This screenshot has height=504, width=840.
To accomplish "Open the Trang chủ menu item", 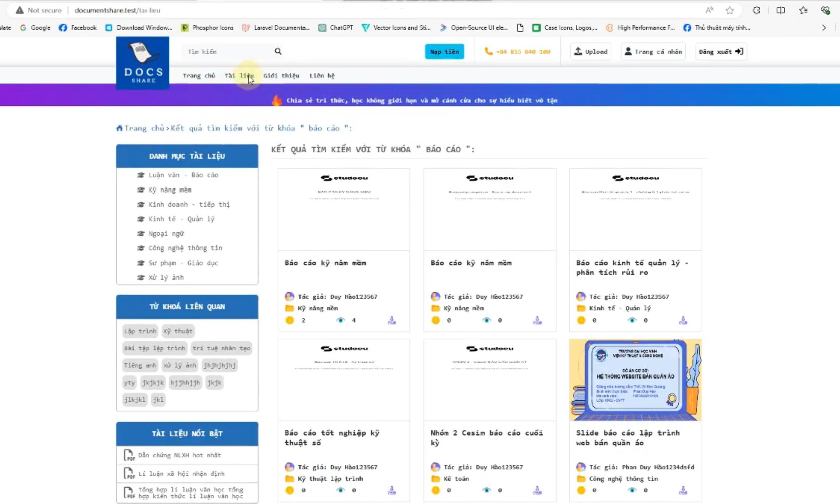I will coord(199,76).
